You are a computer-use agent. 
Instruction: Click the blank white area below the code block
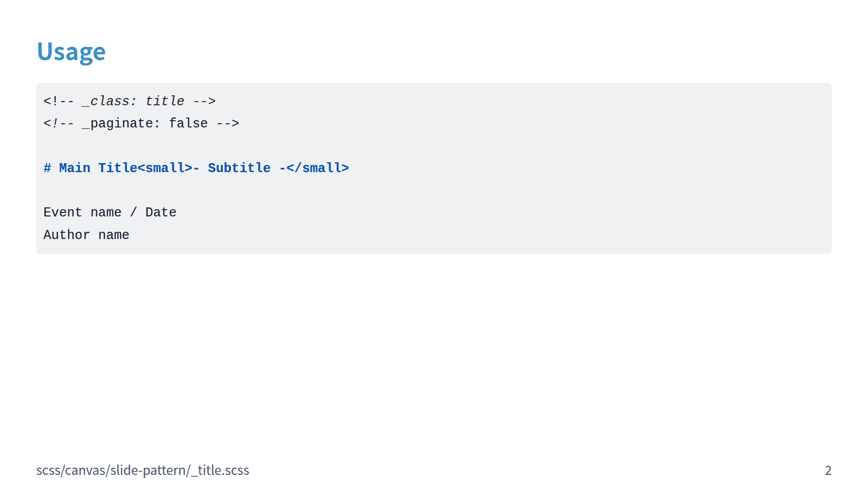(x=434, y=352)
